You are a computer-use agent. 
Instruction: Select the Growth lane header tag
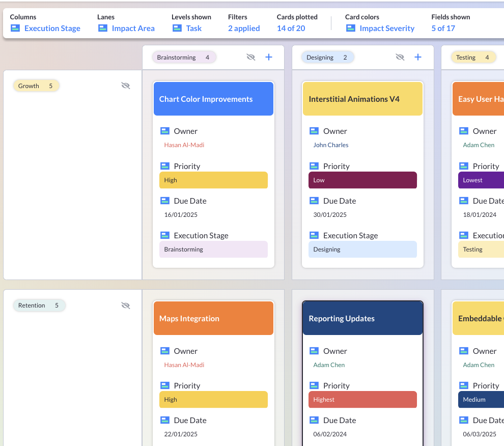36,86
